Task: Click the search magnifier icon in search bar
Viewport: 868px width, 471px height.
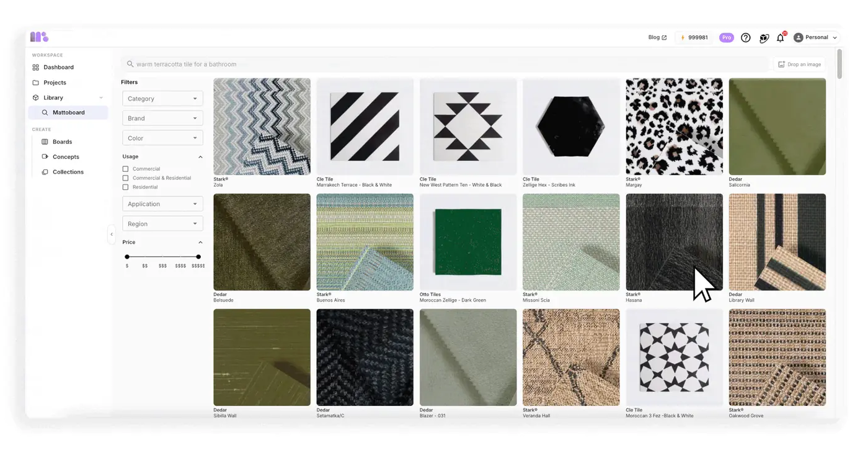Action: coord(130,64)
